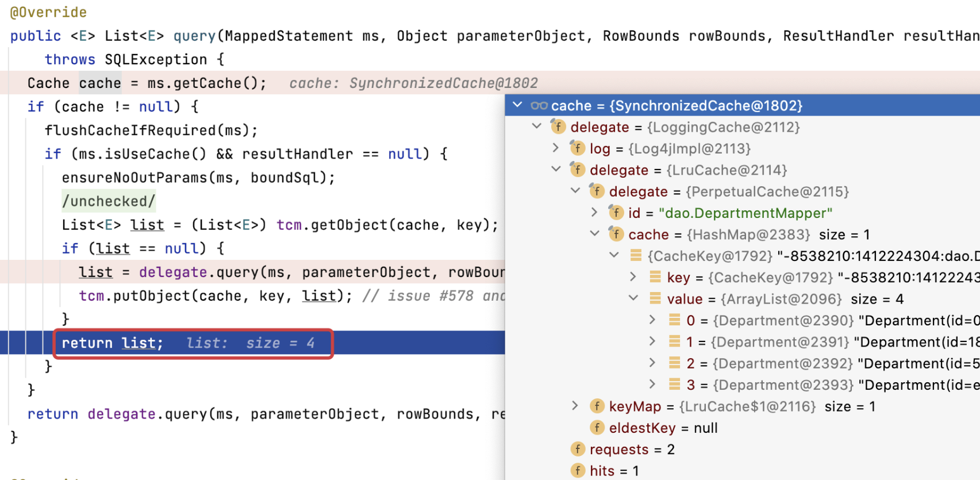The image size is (980, 480).
Task: Click the query method name in signature
Action: coord(194,36)
